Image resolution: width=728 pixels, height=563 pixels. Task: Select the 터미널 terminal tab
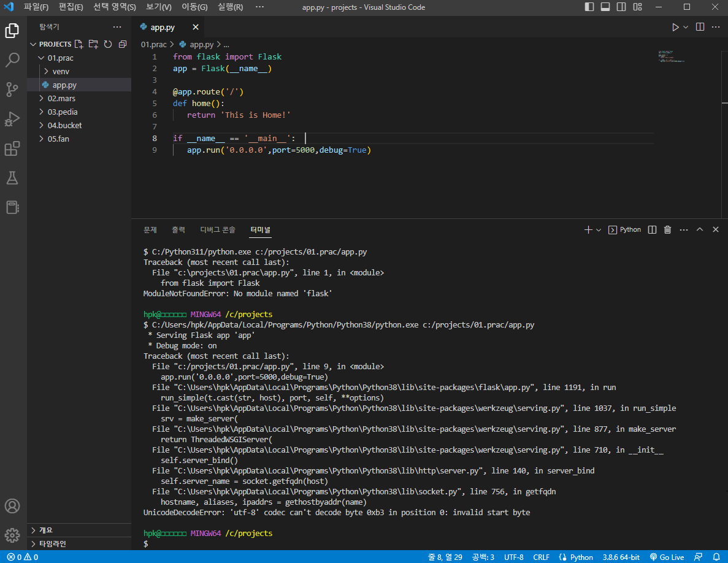click(x=260, y=230)
